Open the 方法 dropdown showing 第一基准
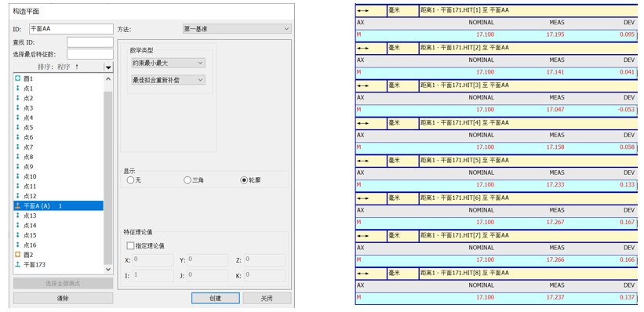The image size is (644, 312). point(237,29)
